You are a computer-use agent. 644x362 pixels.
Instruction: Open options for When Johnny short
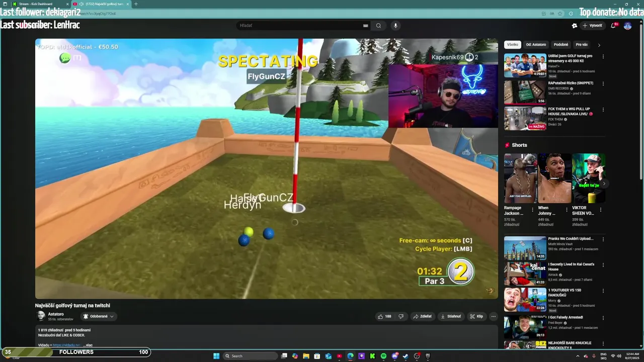[x=567, y=209]
